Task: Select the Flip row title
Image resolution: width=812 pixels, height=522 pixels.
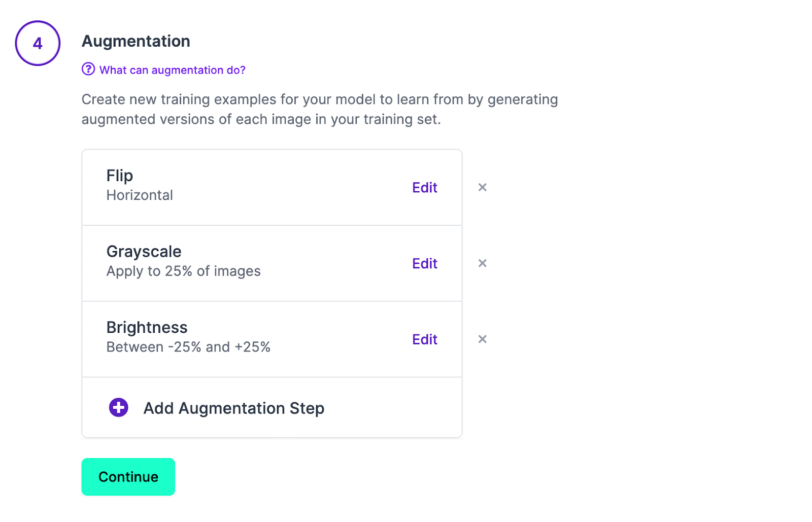Action: [x=120, y=176]
